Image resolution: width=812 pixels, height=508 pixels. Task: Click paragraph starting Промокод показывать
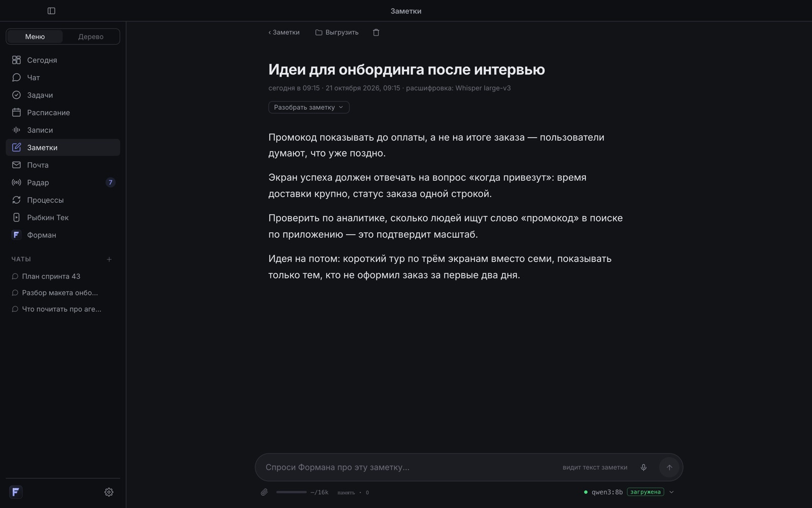coord(436,145)
